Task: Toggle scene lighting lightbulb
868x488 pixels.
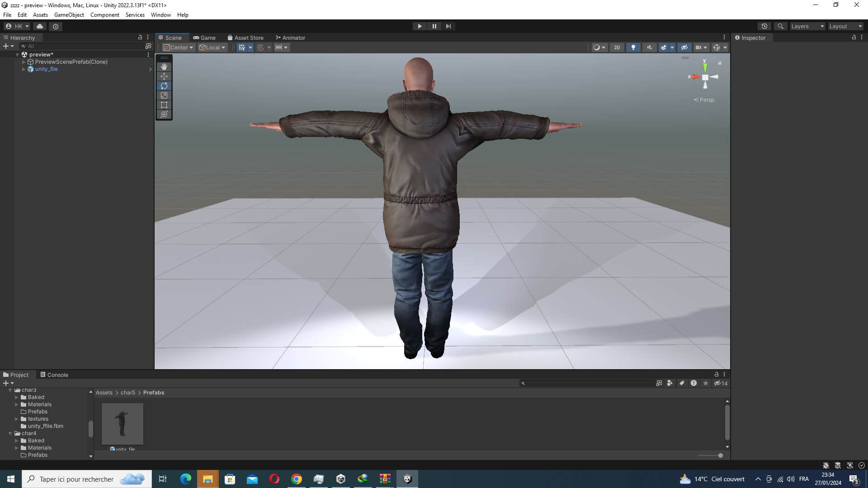Action: point(633,47)
